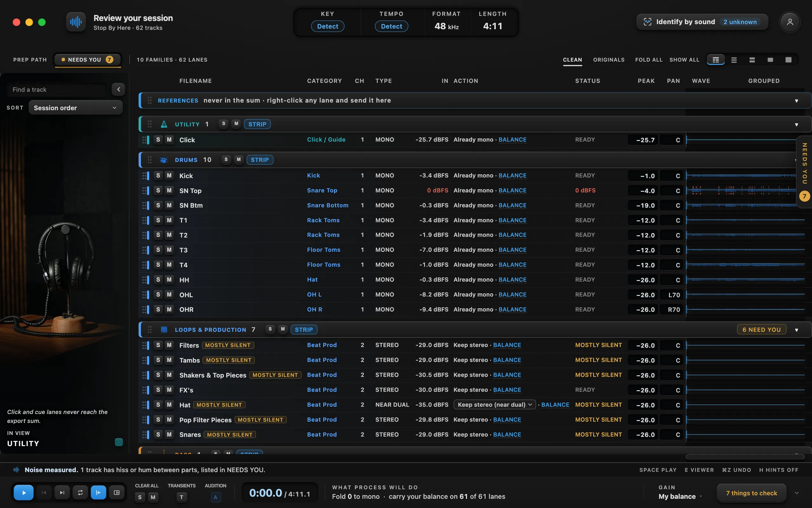Click the Loops & Production grid icon

click(164, 330)
